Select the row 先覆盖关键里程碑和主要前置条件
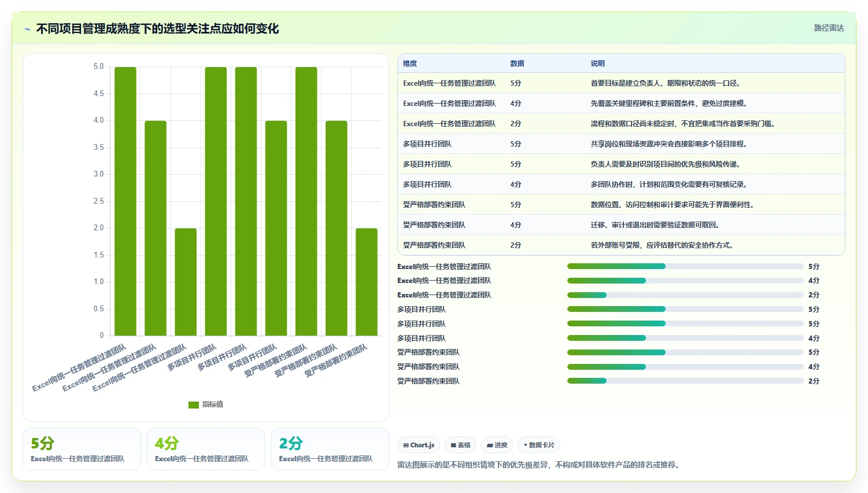The height and width of the screenshot is (493, 868). point(621,104)
